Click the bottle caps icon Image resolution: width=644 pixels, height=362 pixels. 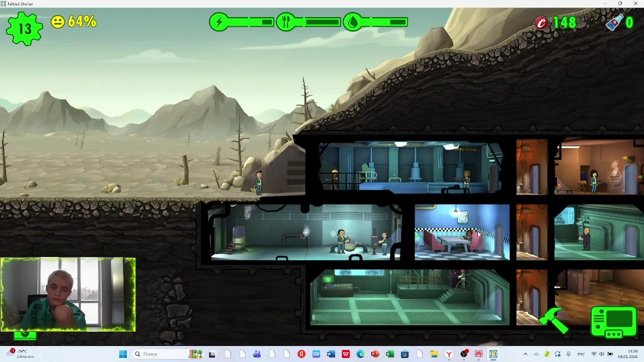coord(541,23)
